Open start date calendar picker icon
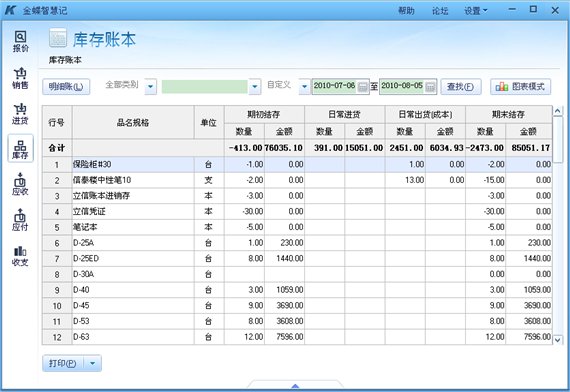 362,87
